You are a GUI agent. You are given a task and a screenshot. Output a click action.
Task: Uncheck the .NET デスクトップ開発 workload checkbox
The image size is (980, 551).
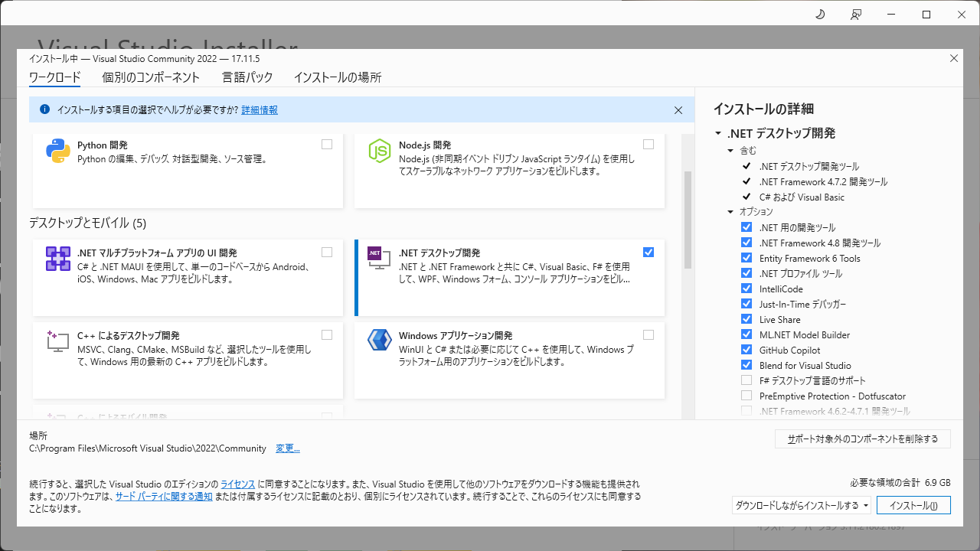pos(648,252)
